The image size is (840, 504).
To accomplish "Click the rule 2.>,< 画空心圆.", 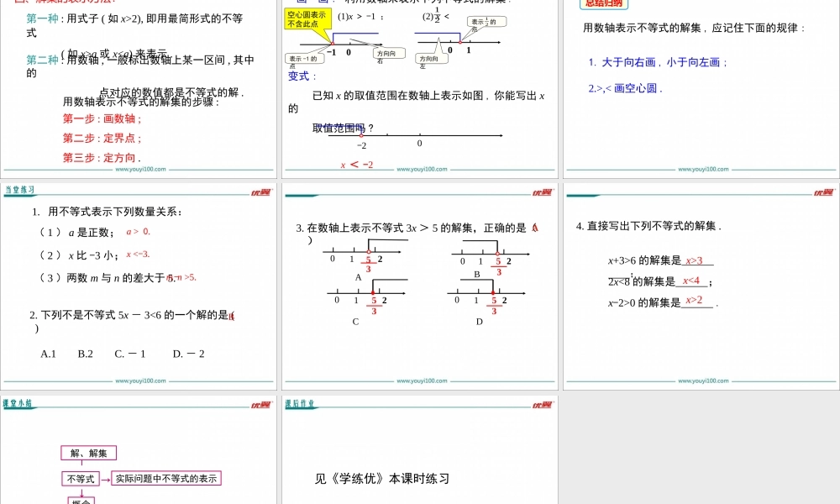I will pos(625,88).
